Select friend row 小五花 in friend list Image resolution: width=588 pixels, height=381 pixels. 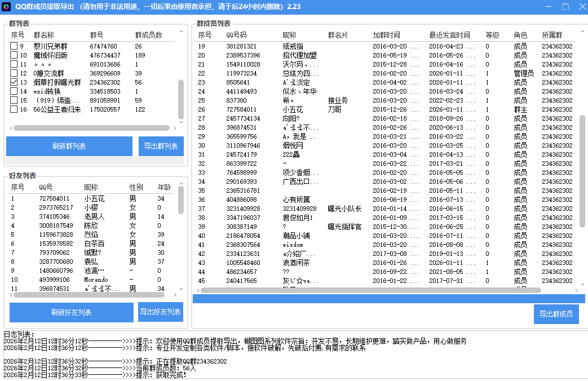94,198
